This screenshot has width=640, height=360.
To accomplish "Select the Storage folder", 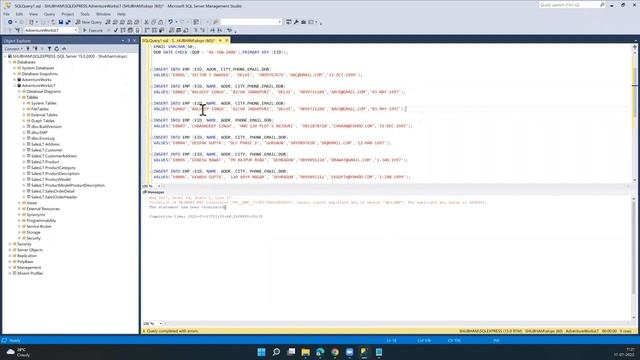I will click(33, 232).
